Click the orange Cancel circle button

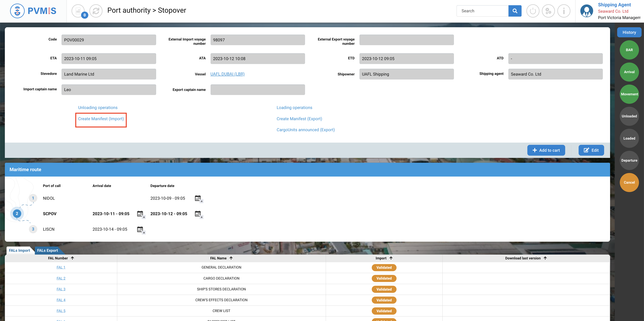point(629,183)
